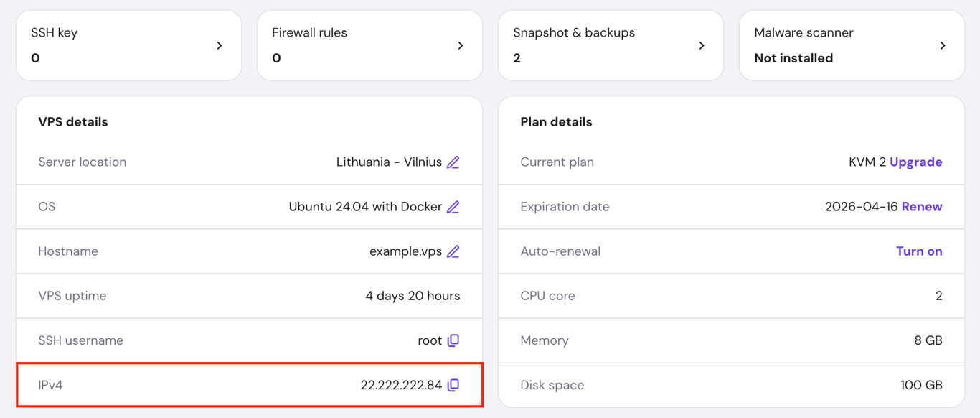Image resolution: width=980 pixels, height=418 pixels.
Task: Edit the server location with pencil icon
Action: tap(453, 162)
